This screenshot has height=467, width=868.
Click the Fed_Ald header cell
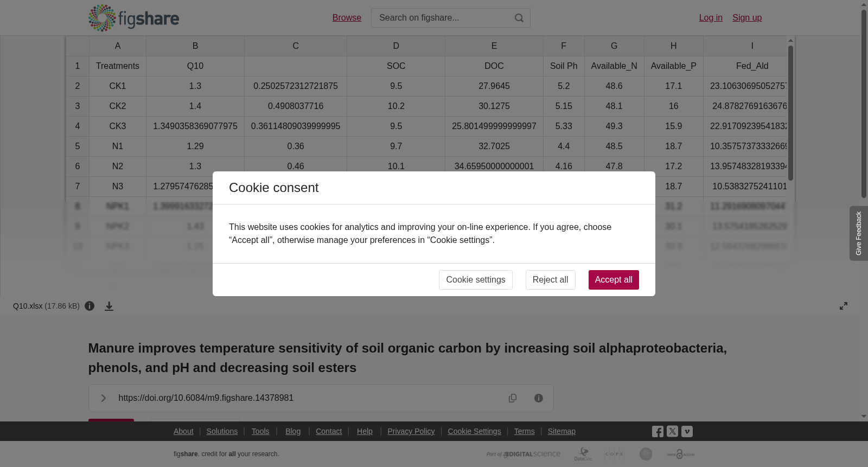(746, 66)
